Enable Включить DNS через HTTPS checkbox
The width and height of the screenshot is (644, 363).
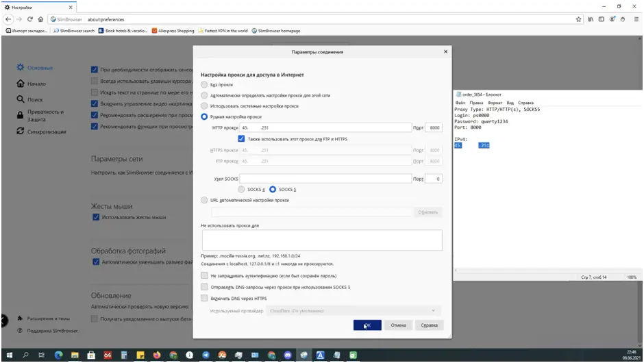(204, 298)
